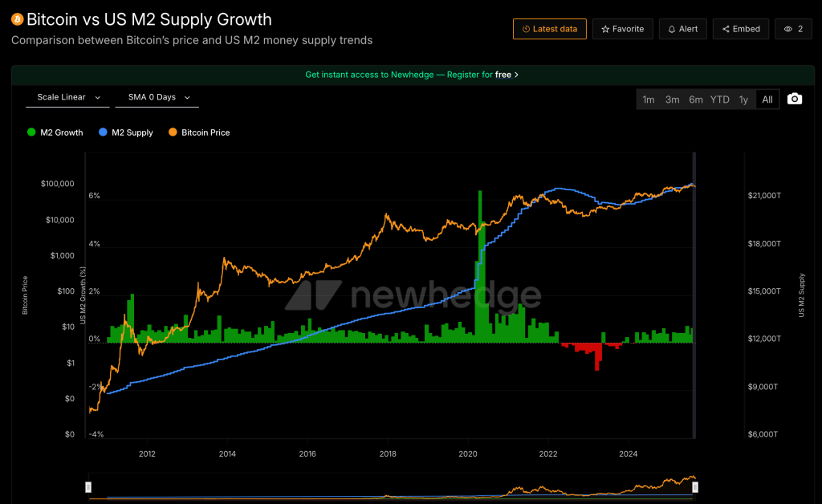Click the camera icon to capture chart
822x504 pixels.
coord(794,99)
